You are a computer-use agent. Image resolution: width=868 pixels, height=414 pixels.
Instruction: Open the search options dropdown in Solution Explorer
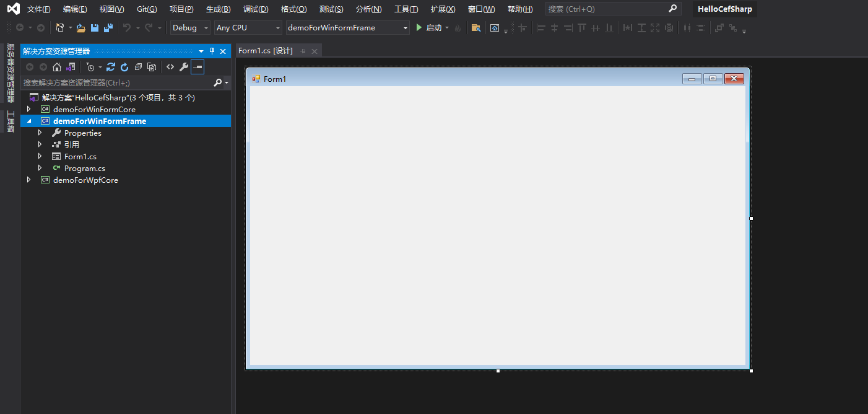[x=227, y=82]
